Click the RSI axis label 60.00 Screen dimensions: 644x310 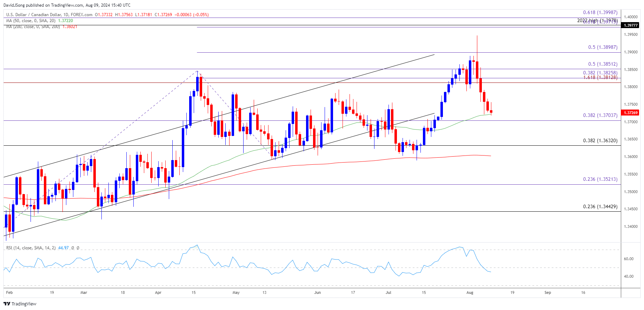(x=629, y=259)
